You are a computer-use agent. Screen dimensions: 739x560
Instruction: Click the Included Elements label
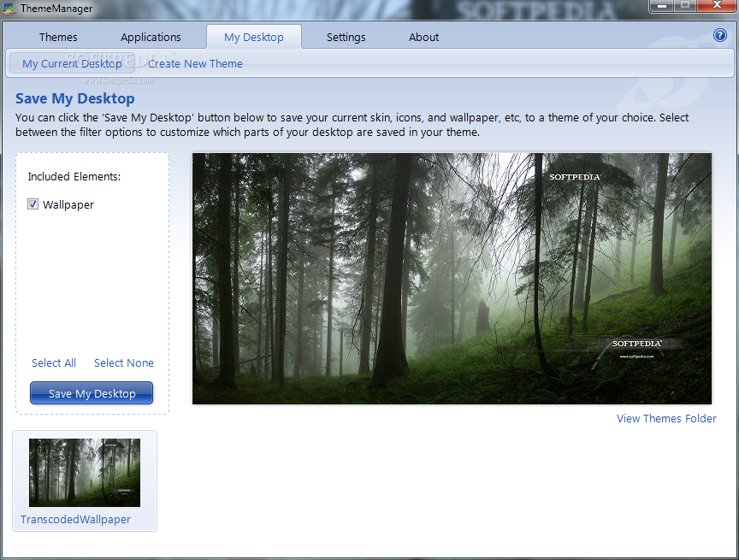74,177
